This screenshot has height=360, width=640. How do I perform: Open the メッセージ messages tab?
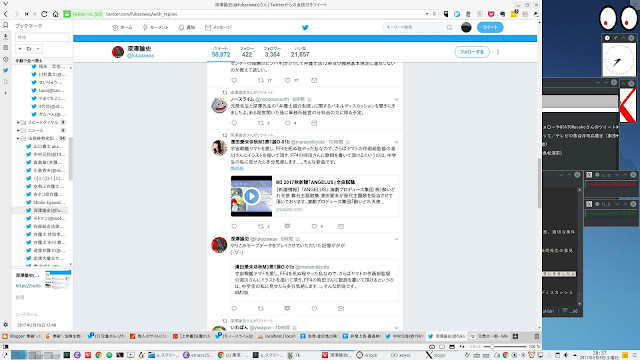click(218, 27)
